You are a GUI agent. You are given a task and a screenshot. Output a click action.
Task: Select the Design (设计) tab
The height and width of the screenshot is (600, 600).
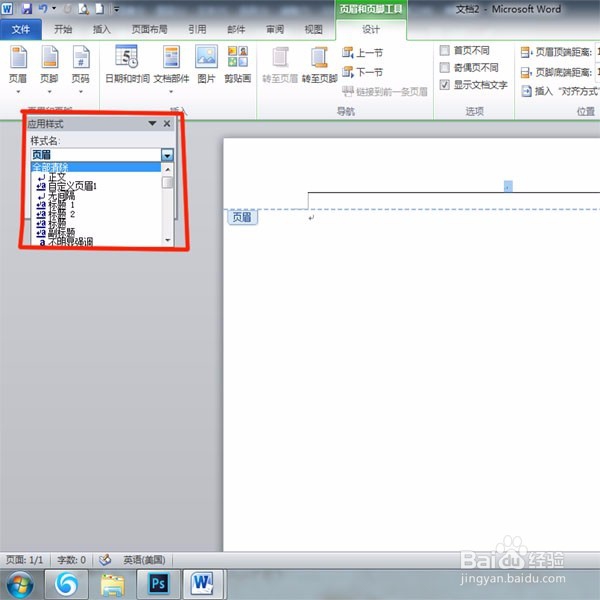pyautogui.click(x=371, y=29)
